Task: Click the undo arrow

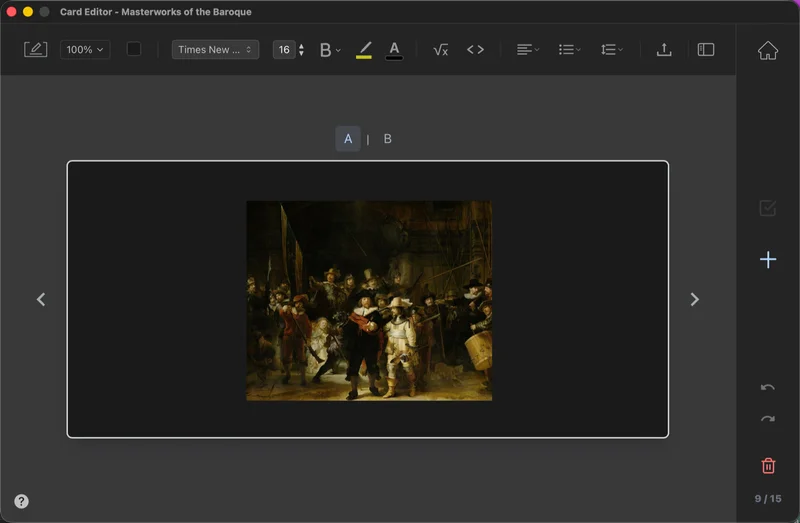Action: (768, 387)
